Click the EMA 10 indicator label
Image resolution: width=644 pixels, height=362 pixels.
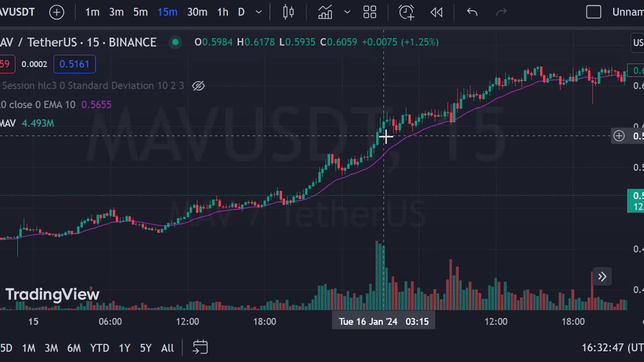(37, 105)
